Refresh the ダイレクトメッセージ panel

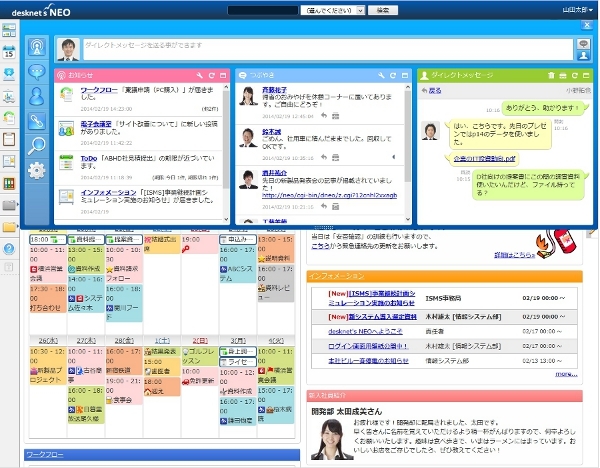tap(575, 75)
